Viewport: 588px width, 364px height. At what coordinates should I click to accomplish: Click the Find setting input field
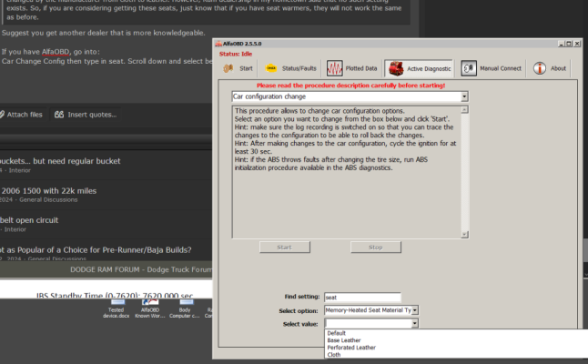pyautogui.click(x=362, y=298)
